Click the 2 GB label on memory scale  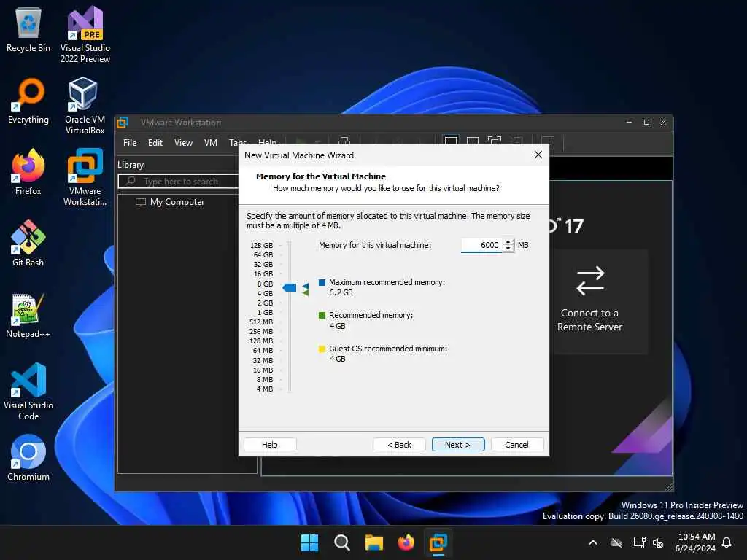pos(265,303)
